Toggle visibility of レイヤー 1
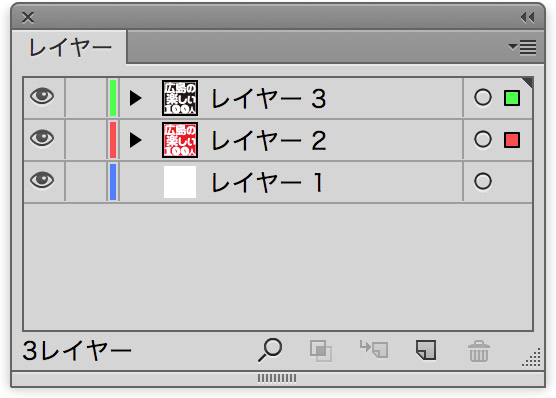This screenshot has width=556, height=398. (42, 180)
